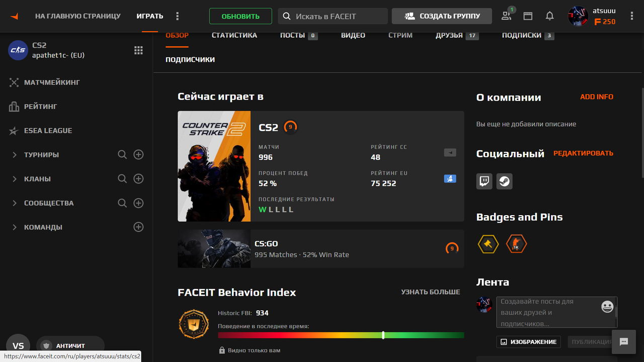Open the chat bubble in the bottom corner
The image size is (644, 362).
click(x=624, y=341)
